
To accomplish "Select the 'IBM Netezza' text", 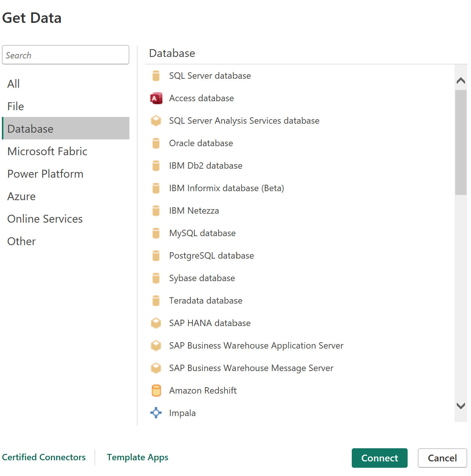I will pos(194,211).
